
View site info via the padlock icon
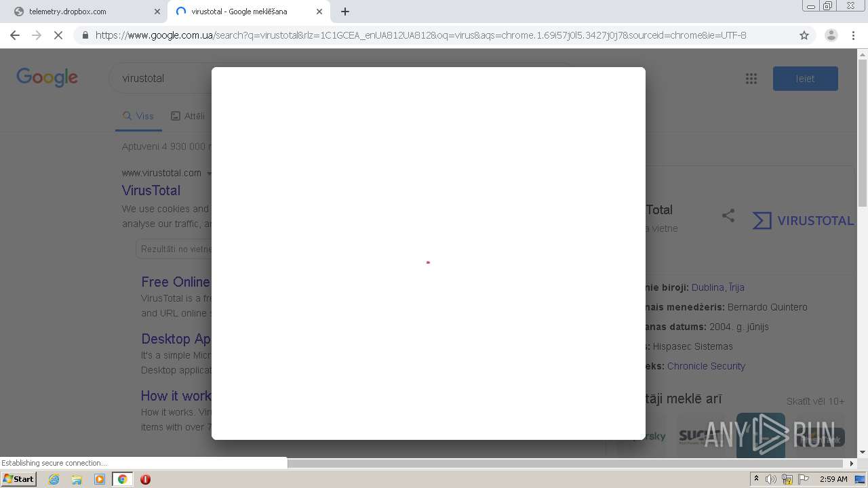85,35
